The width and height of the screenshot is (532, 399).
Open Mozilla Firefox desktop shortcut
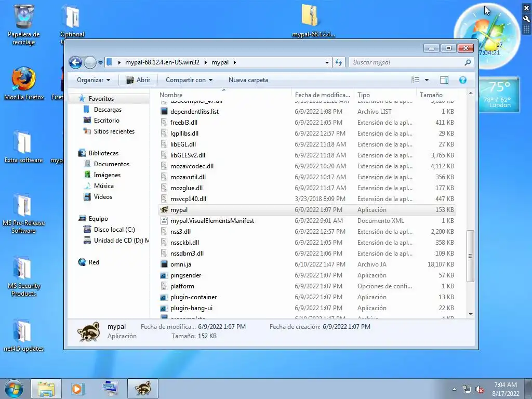click(24, 84)
